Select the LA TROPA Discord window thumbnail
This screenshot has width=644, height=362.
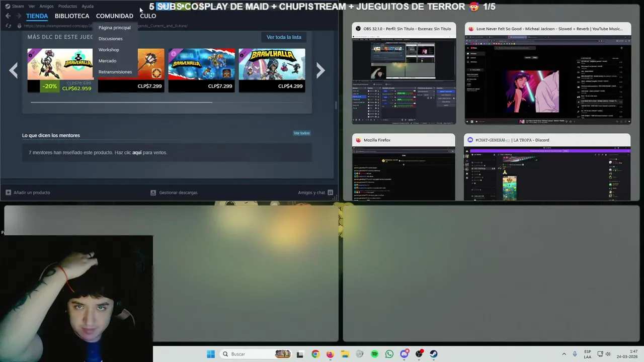[547, 167]
